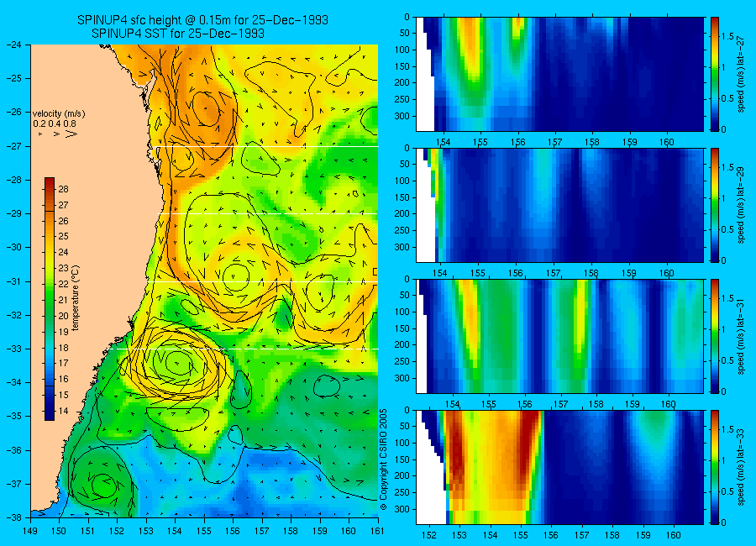Click the "-33" latitude label on the map axis
This screenshot has width=756, height=546.
coord(13,349)
